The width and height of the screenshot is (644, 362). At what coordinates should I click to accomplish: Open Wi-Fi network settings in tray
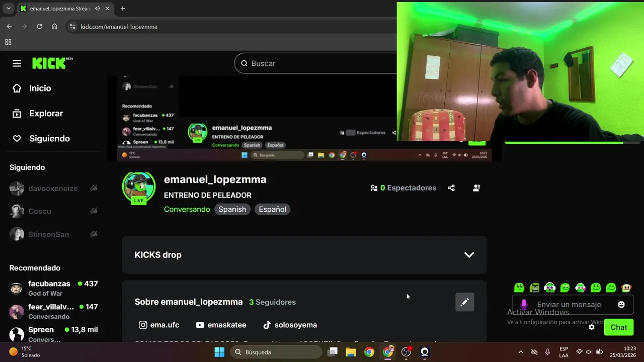[x=579, y=352]
